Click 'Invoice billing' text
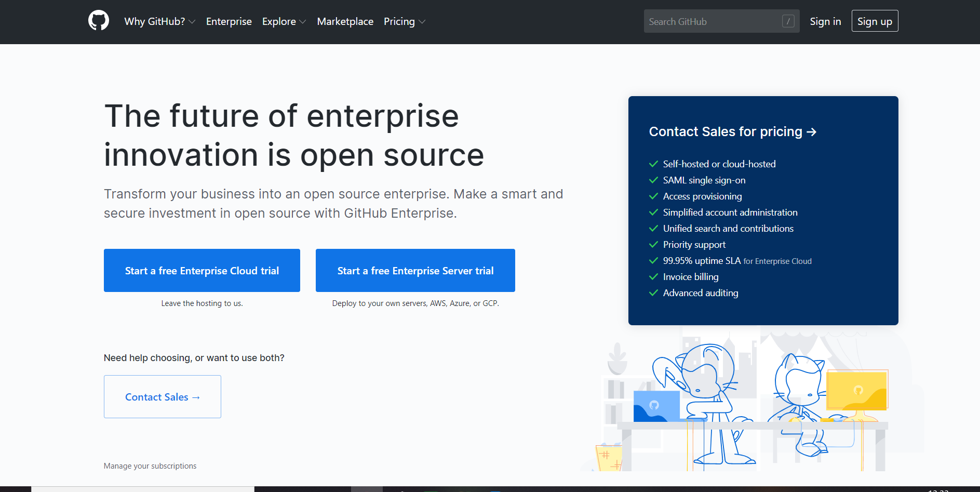 [691, 277]
